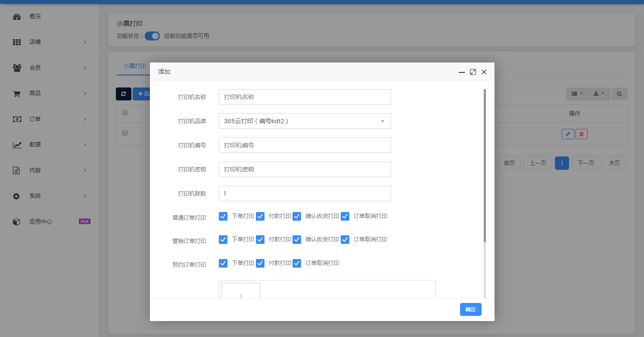Screen dimensions: 644x337
Task: Click the 打印机名称 input field
Action: coord(305,97)
